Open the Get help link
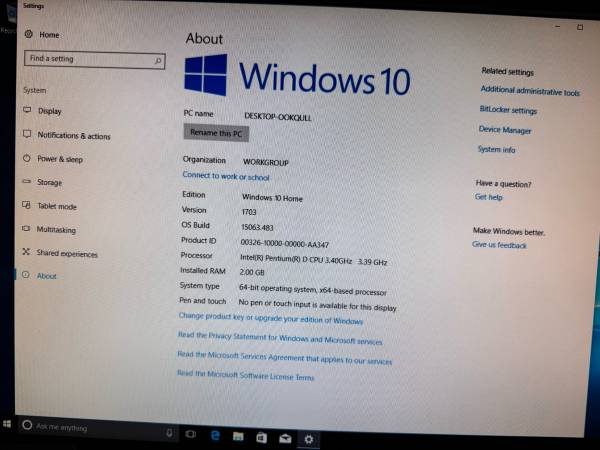This screenshot has width=600, height=450. [x=489, y=197]
